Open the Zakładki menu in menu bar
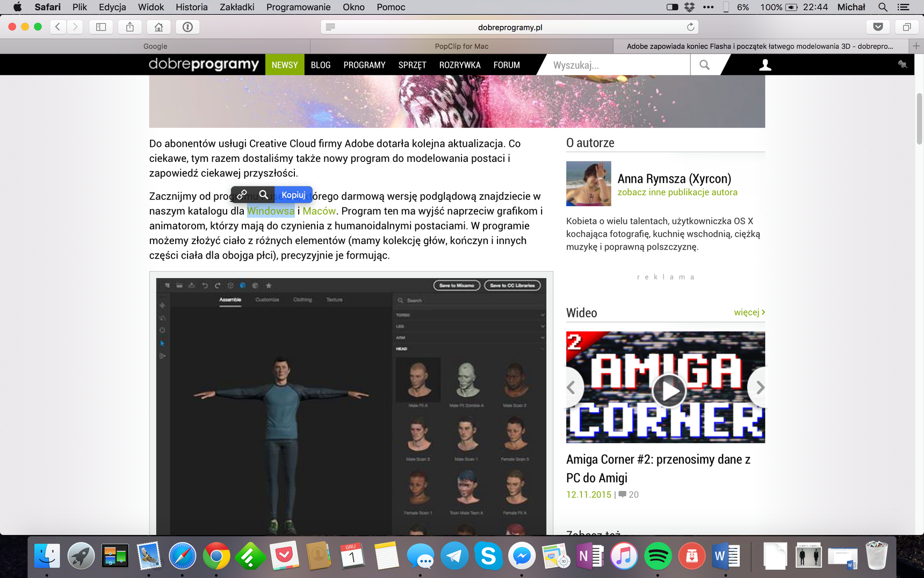Image resolution: width=924 pixels, height=578 pixels. tap(237, 7)
